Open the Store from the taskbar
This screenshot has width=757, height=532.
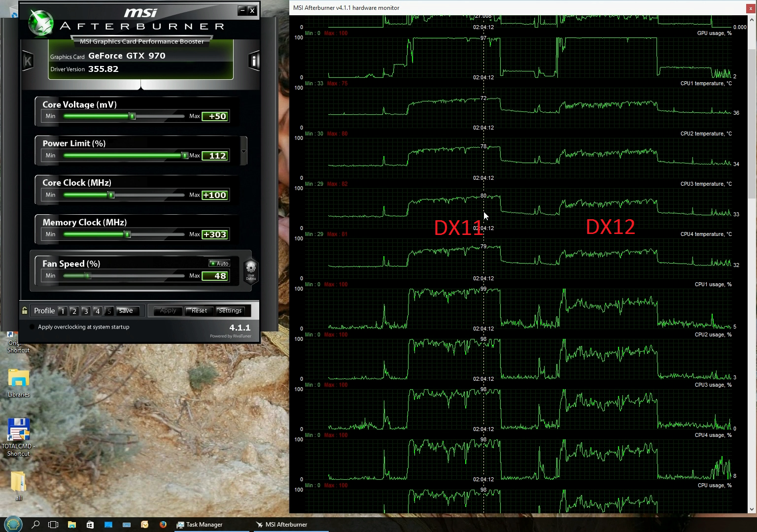[90, 525]
